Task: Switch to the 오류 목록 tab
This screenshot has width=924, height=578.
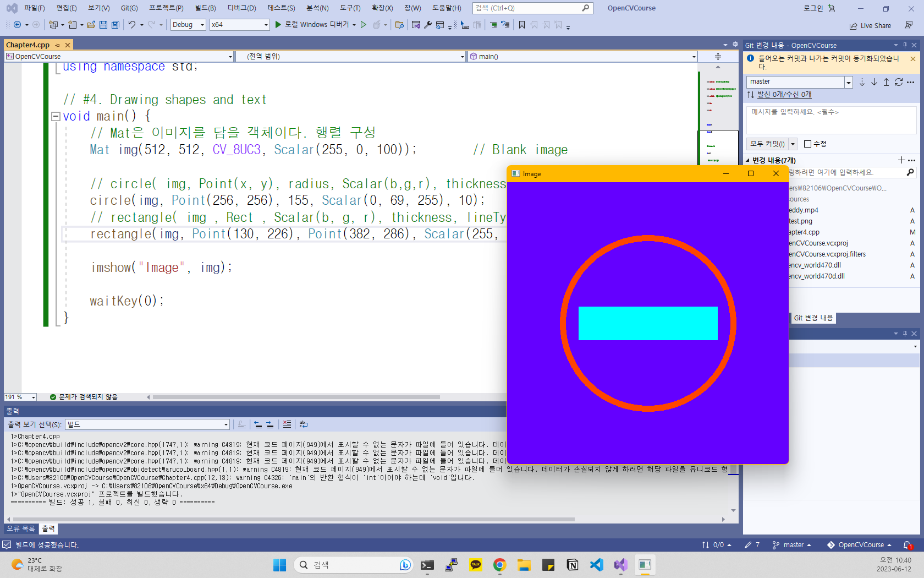Action: click(21, 528)
